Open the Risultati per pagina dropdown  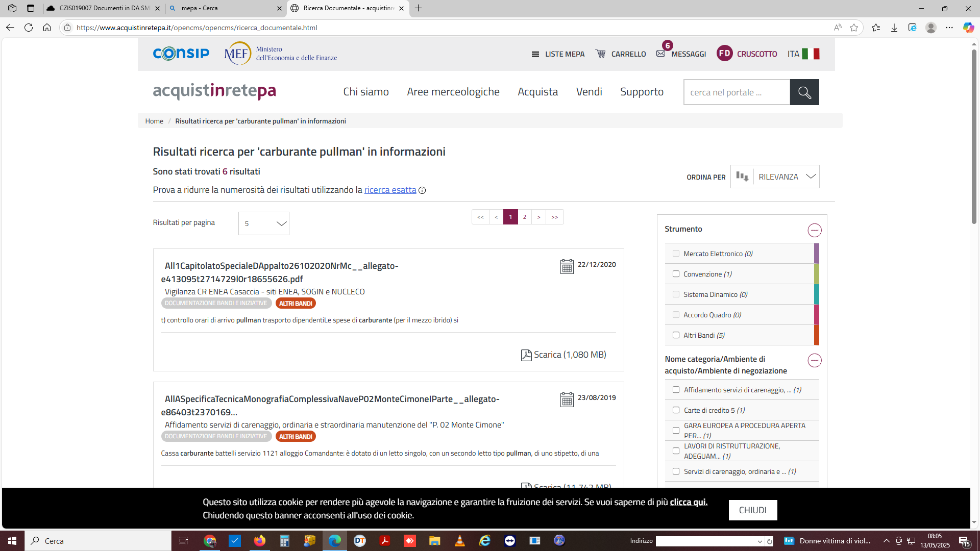pyautogui.click(x=263, y=223)
